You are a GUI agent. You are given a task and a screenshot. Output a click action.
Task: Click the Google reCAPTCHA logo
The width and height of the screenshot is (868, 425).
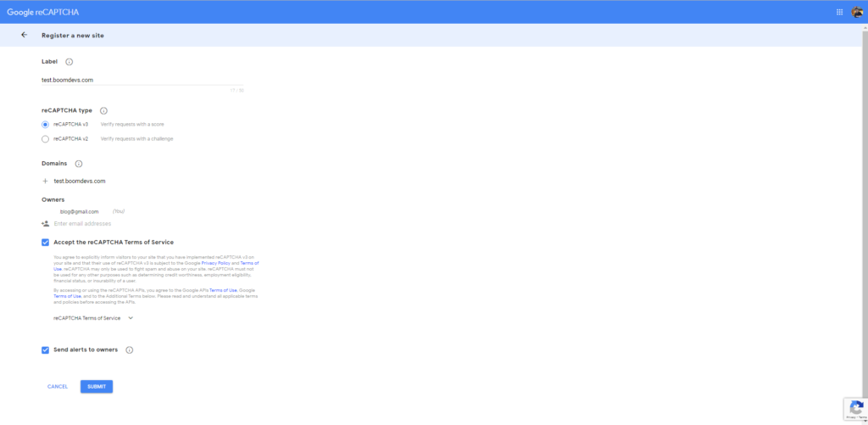point(43,12)
